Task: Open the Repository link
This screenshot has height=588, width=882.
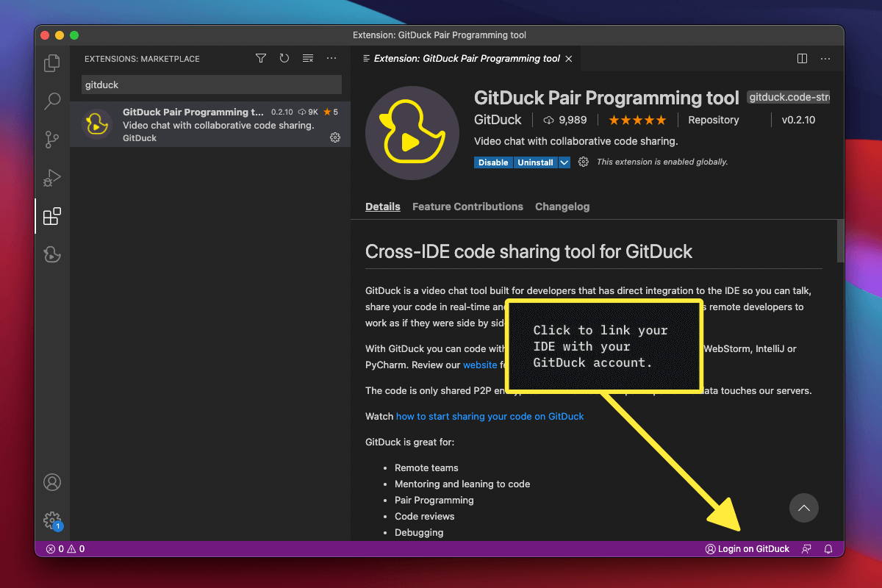Action: point(714,120)
